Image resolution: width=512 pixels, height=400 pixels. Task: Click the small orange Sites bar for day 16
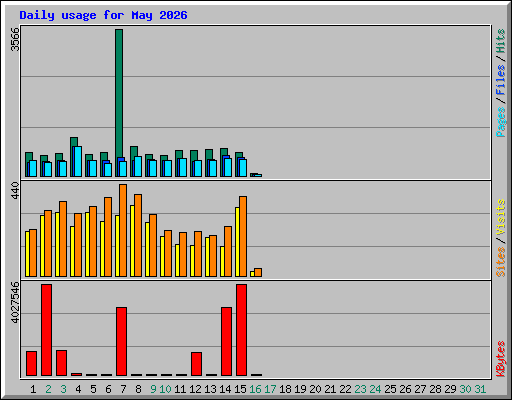[258, 272]
